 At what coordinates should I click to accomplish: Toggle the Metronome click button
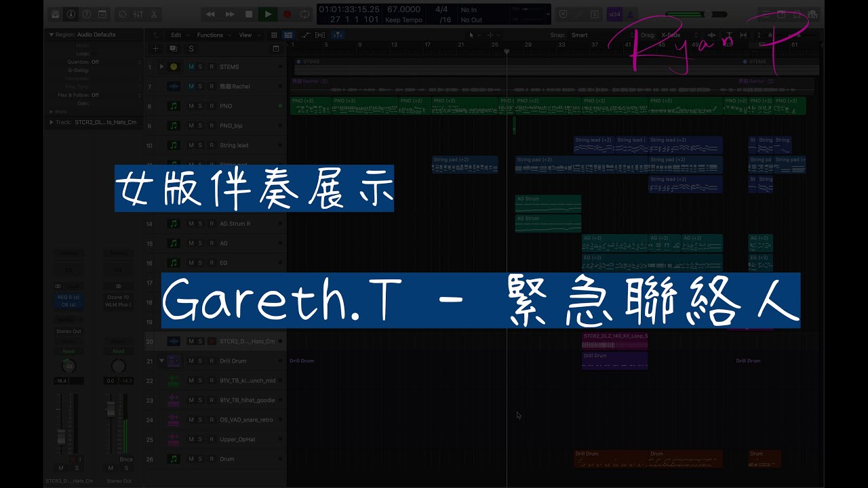click(x=631, y=14)
